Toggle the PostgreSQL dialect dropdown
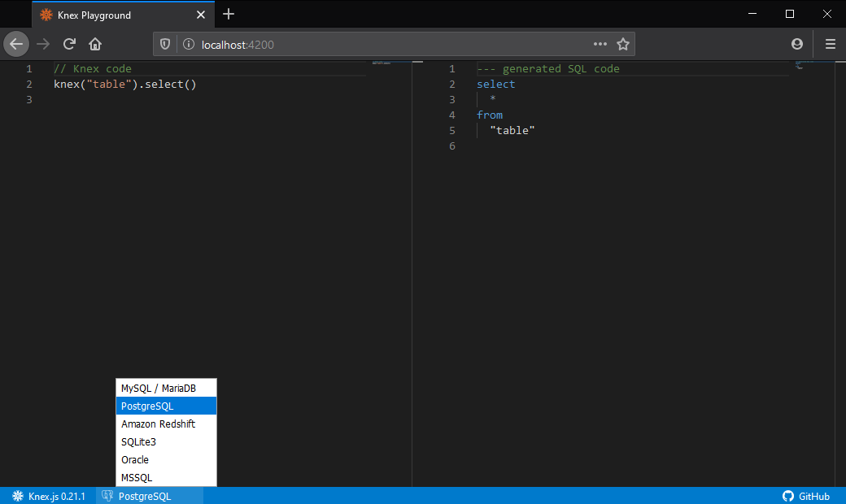 click(150, 496)
